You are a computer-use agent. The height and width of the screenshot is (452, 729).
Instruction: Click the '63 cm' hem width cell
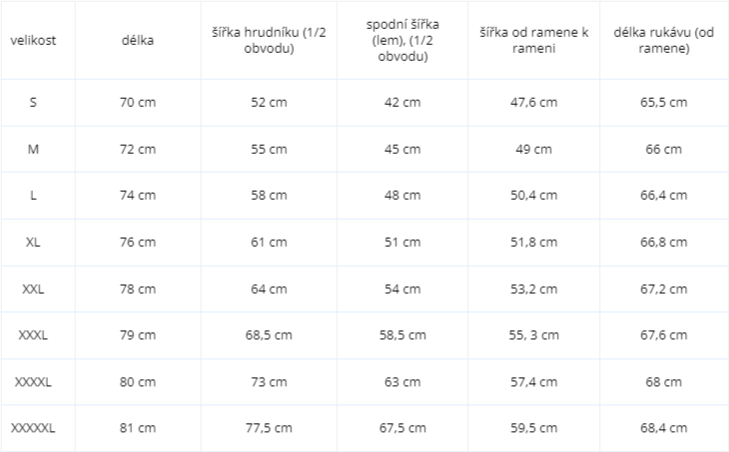pos(403,382)
